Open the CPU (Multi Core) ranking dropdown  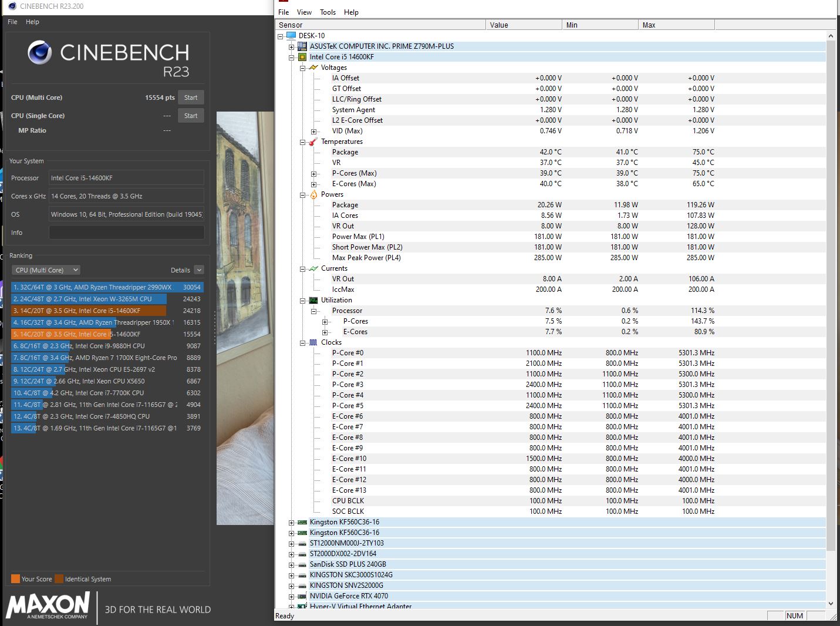tap(46, 270)
